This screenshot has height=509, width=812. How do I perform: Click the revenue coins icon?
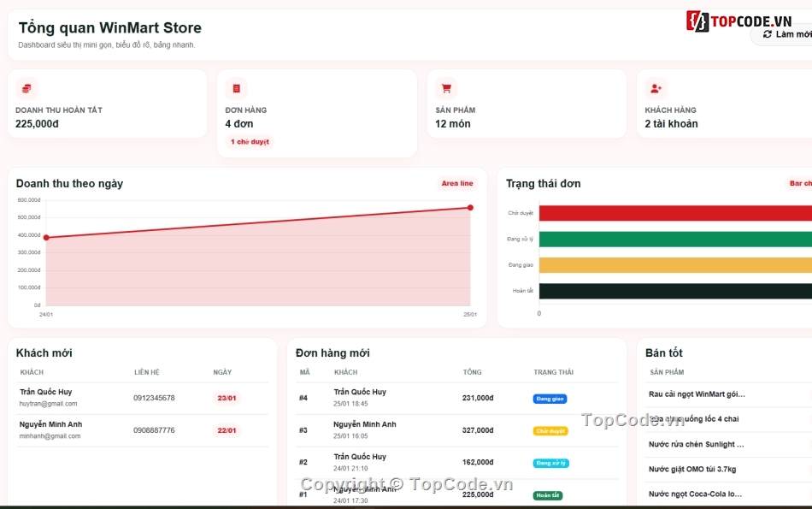point(26,89)
